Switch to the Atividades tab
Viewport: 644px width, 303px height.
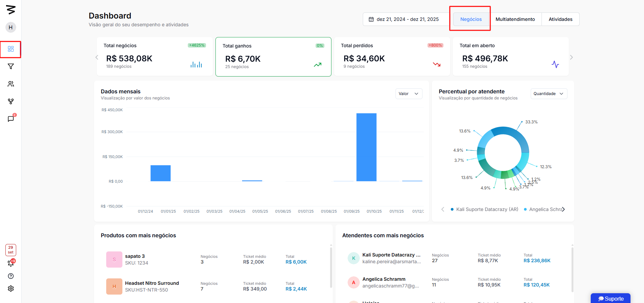560,19
